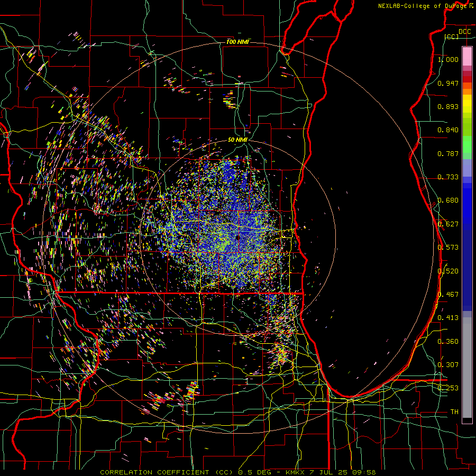
Task: Click the bright green segment of color bar
Action: coord(467,144)
